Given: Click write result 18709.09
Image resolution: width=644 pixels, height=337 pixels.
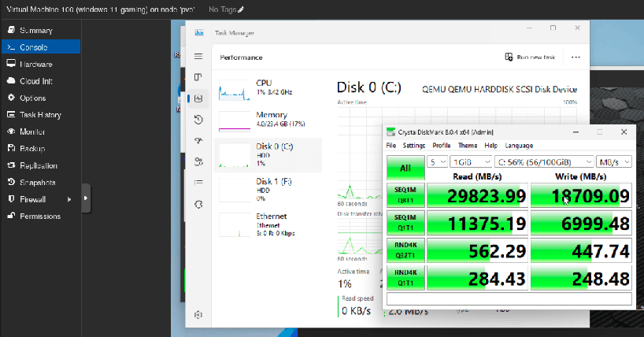Looking at the screenshot, I should pyautogui.click(x=581, y=195).
